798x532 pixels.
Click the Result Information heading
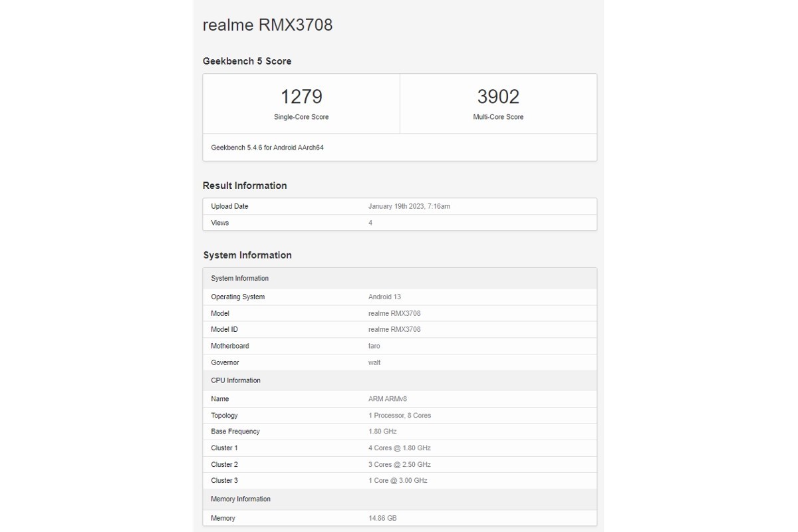(x=245, y=186)
